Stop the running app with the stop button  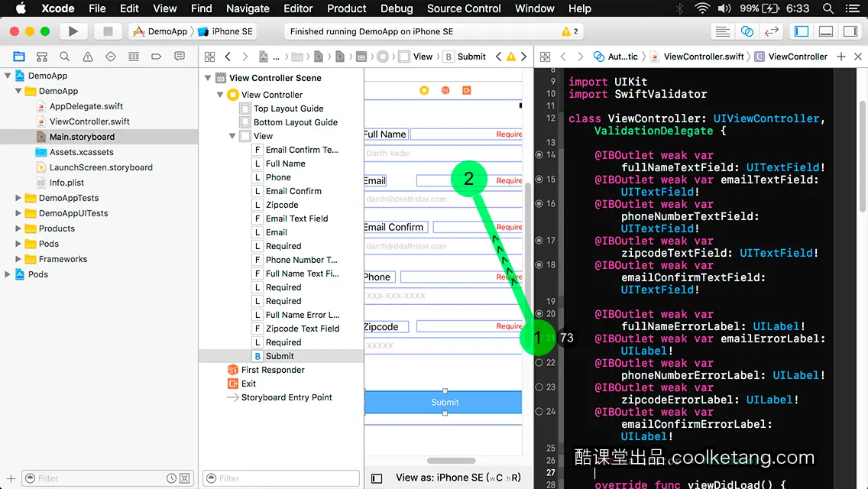tap(108, 31)
